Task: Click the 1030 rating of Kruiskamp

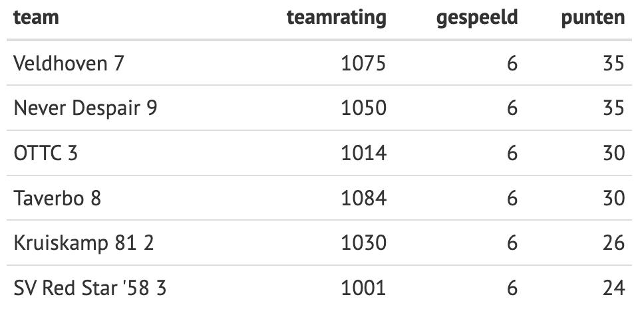Action: tap(363, 243)
